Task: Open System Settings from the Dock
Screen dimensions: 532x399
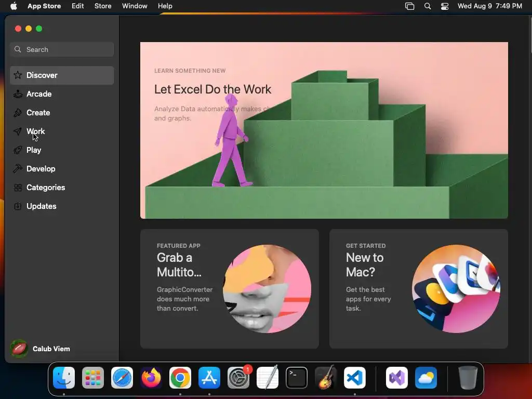Action: coord(238,378)
